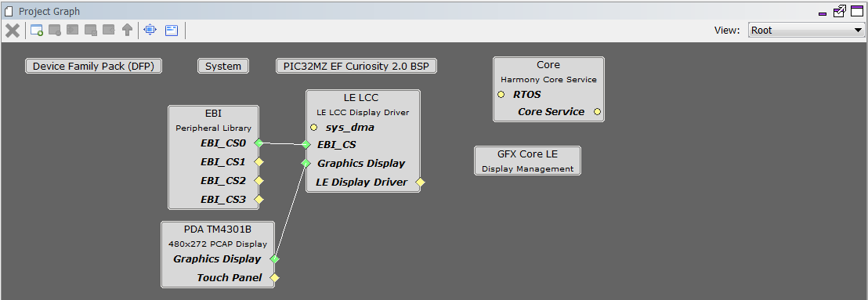Click the Core Service label text
The width and height of the screenshot is (868, 300).
coord(551,112)
